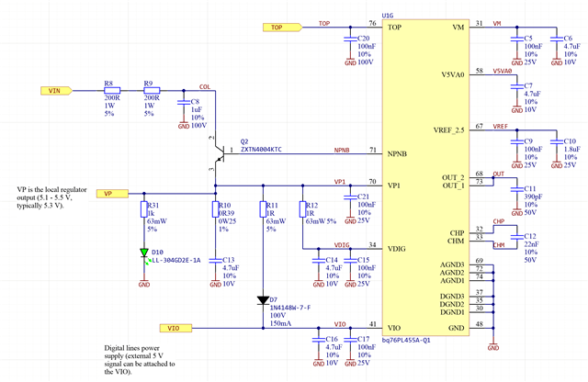
Task: Select resistor R10 symbol
Action: point(215,209)
